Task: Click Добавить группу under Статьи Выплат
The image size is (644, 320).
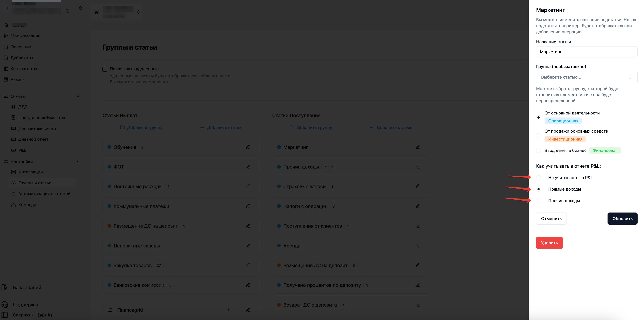Action: click(x=141, y=128)
